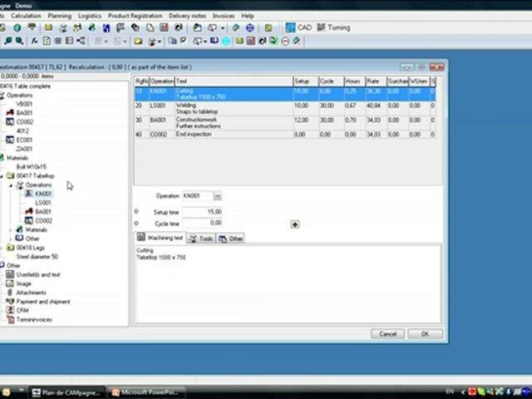Screen dimensions: 532x399
Task: Click into the Operation code field
Action: (x=198, y=196)
